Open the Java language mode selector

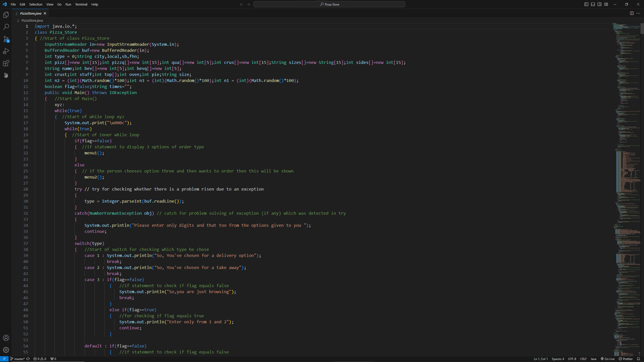[x=593, y=359]
